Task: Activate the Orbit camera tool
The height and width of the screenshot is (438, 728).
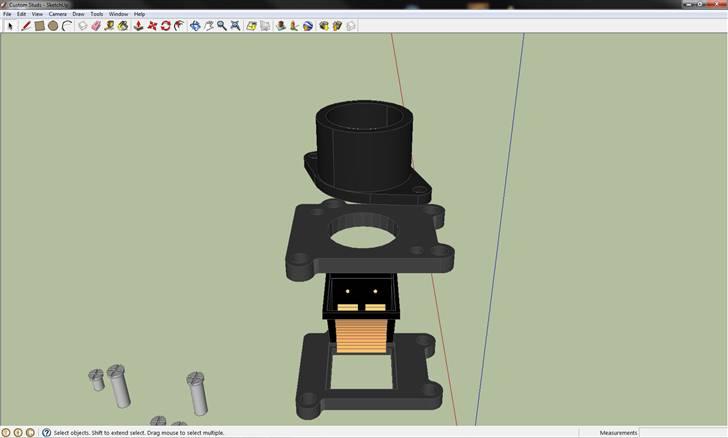Action: point(194,26)
